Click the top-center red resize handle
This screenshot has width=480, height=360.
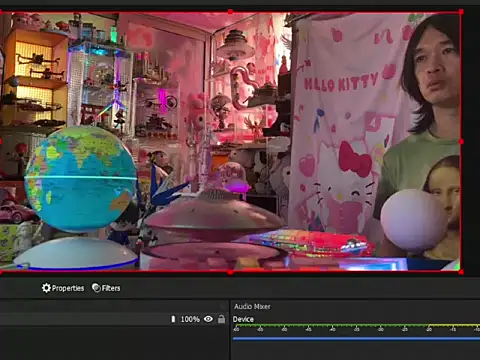coord(230,12)
